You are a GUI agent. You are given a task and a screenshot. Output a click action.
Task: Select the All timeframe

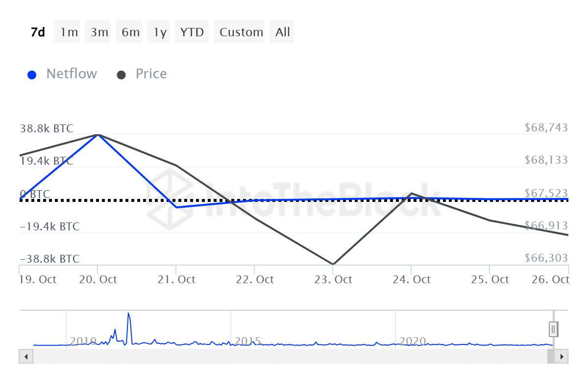282,31
